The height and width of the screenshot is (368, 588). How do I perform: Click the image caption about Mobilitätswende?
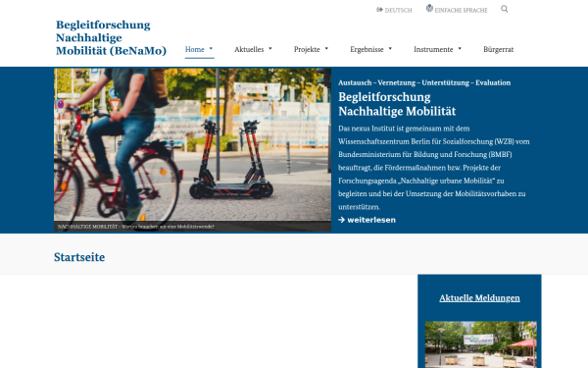(136, 227)
